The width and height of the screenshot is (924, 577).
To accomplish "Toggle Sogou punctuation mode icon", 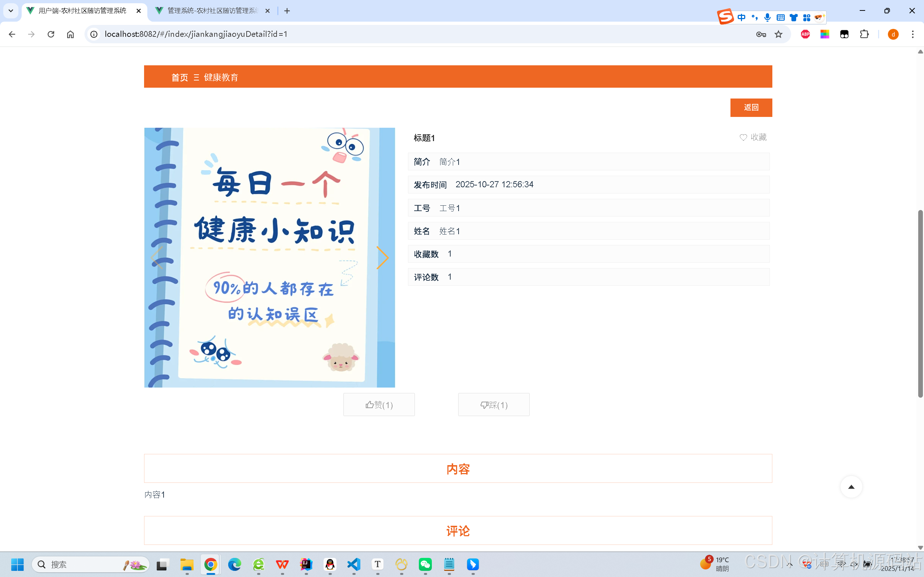I will [x=754, y=18].
